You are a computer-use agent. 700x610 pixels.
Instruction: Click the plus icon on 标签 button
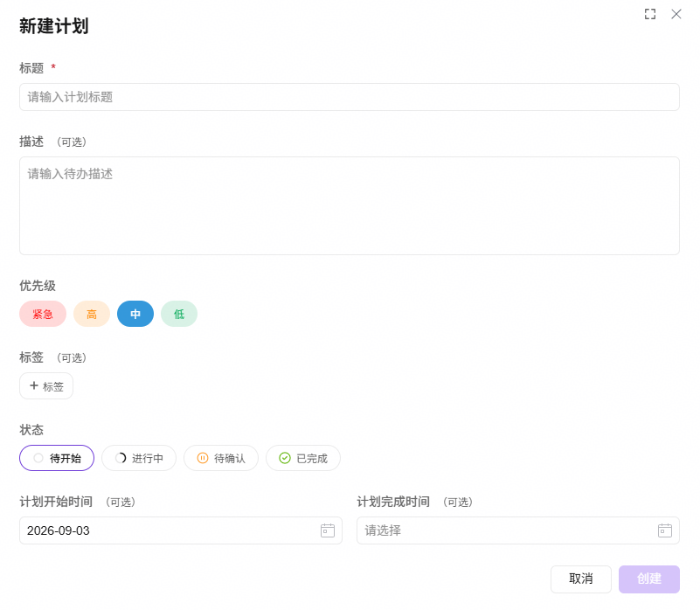coord(34,385)
